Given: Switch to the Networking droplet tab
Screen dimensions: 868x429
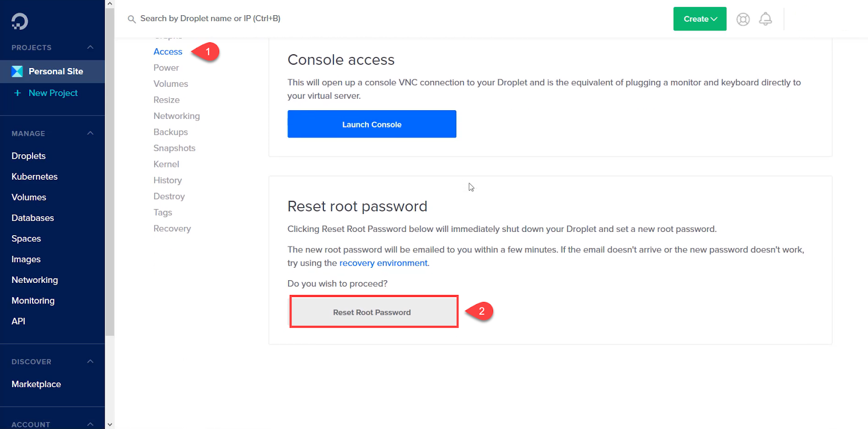Looking at the screenshot, I should pyautogui.click(x=176, y=116).
